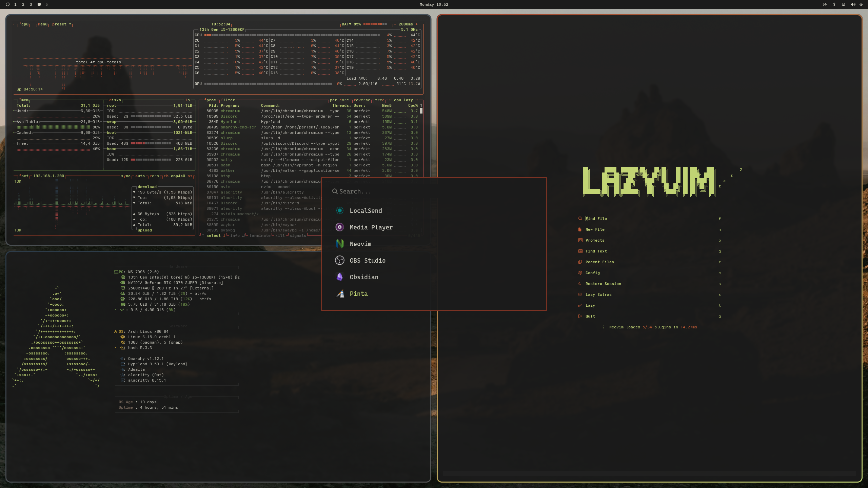The height and width of the screenshot is (488, 868).
Task: Click the CPU chip icon in top bar
Action: [861, 4]
